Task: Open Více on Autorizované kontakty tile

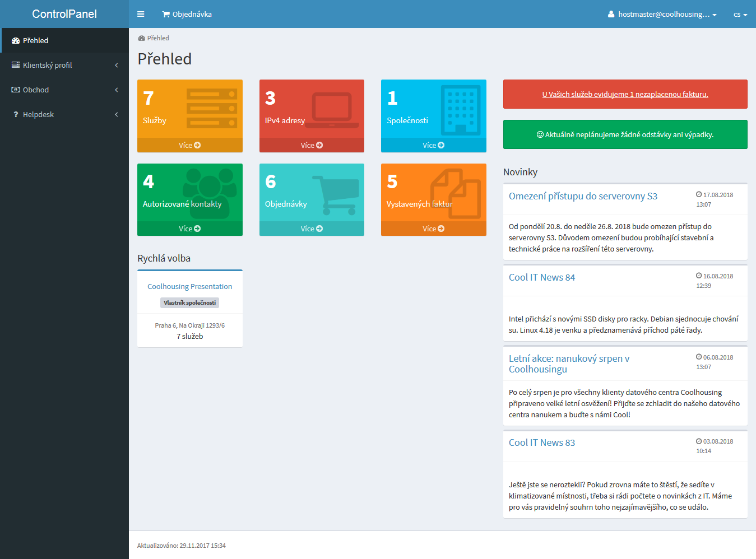Action: (x=190, y=229)
